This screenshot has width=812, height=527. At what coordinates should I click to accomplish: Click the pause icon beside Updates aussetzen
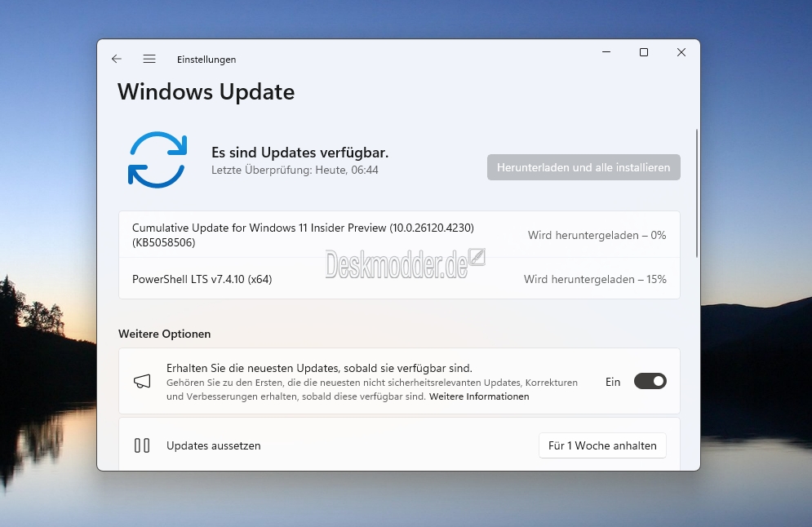pos(142,445)
